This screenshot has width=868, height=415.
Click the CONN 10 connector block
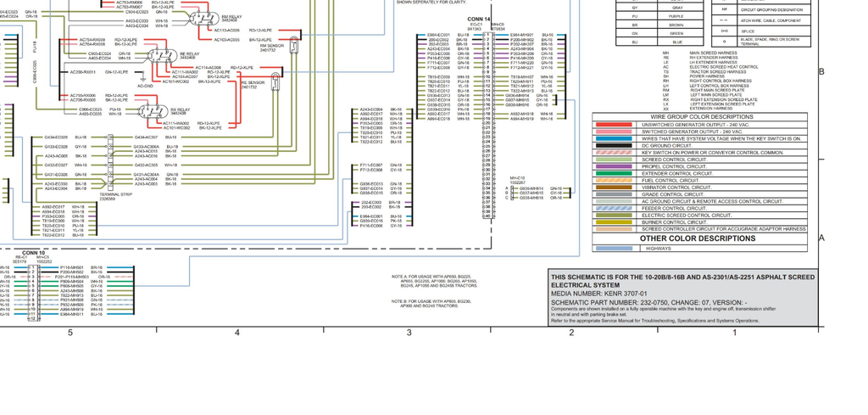pyautogui.click(x=34, y=293)
